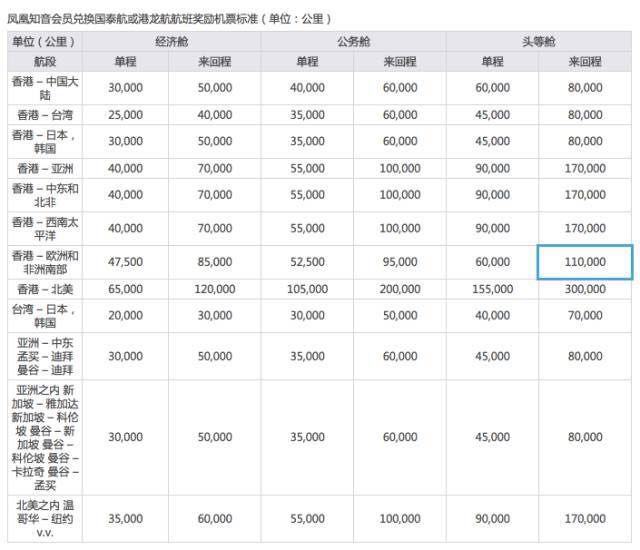Select the highlighted 110,000 cell

[x=585, y=262]
